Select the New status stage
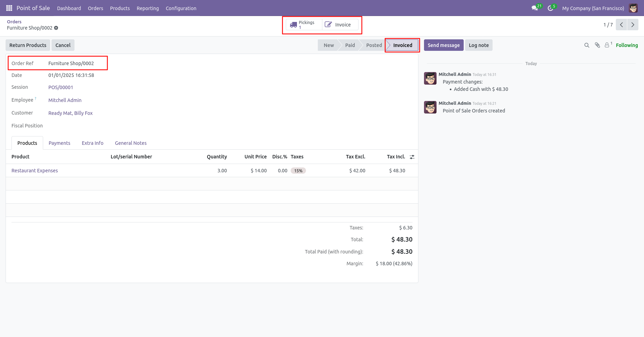 click(328, 45)
